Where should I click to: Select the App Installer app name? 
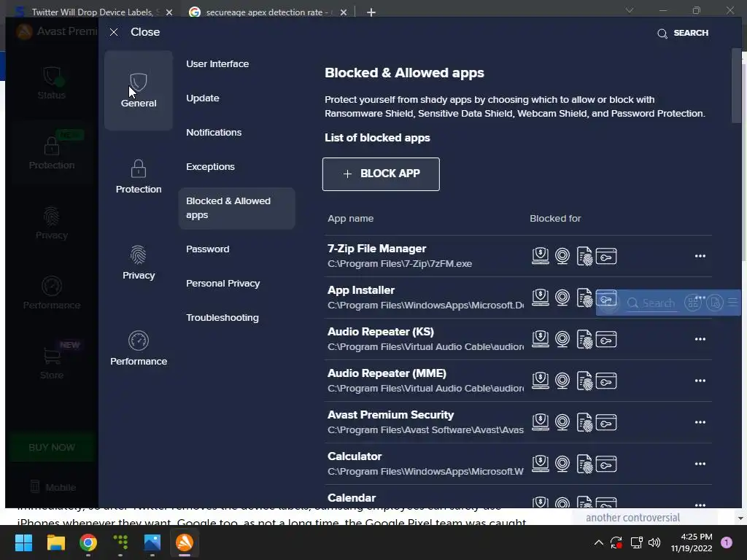(x=360, y=290)
